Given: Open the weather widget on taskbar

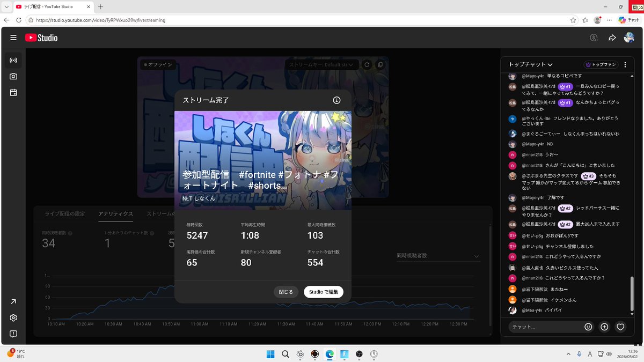Looking at the screenshot, I should 16,353.
